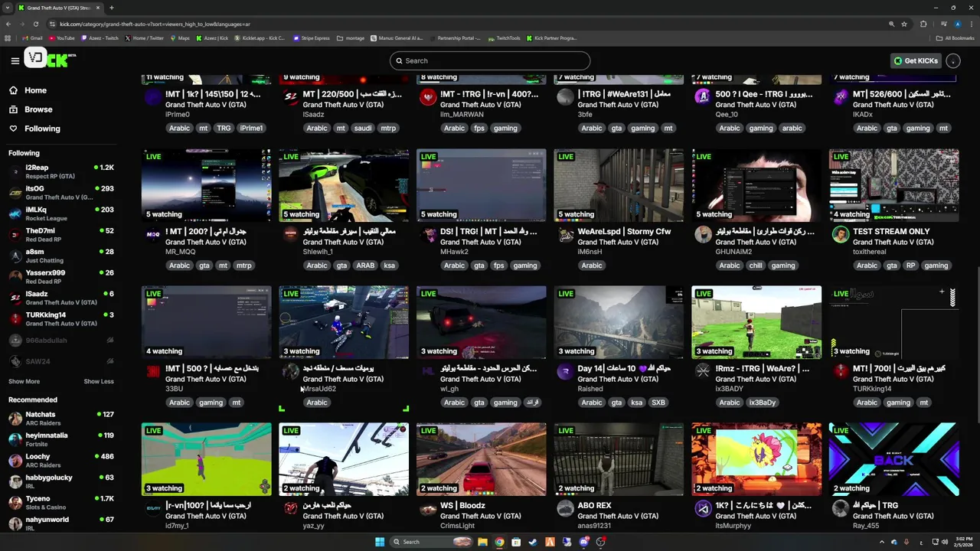The width and height of the screenshot is (980, 551).
Task: Click a8sm channel avatar in sidebar
Action: (15, 256)
